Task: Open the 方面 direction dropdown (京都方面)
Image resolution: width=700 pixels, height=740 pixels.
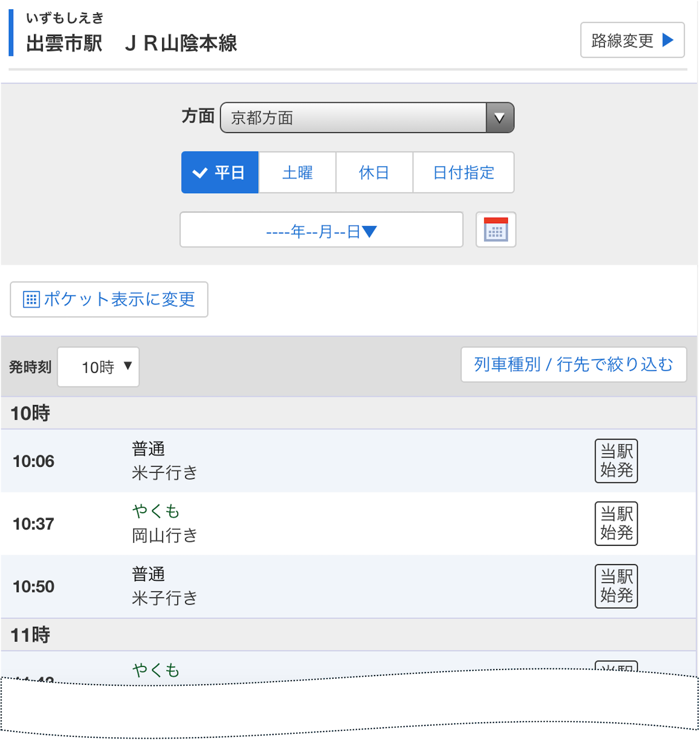Action: (367, 118)
